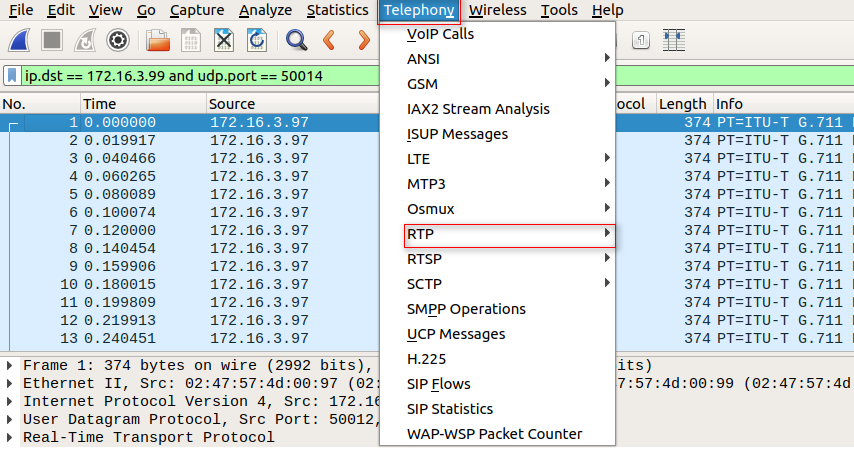This screenshot has width=854, height=471.
Task: Select packet 10 at time 0.180015
Action: [x=190, y=284]
